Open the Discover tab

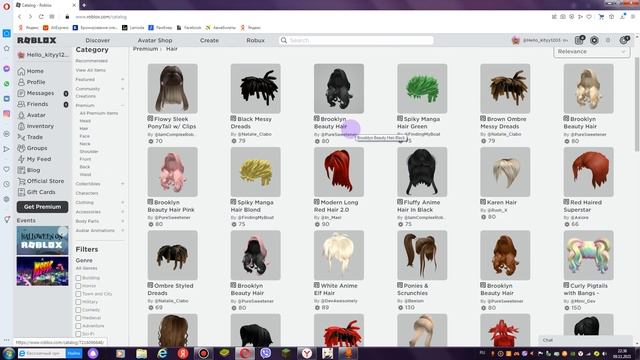98,40
